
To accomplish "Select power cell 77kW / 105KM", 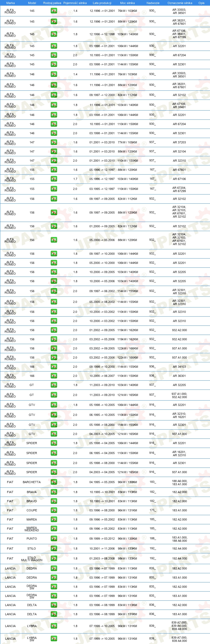I will point(127,142).
